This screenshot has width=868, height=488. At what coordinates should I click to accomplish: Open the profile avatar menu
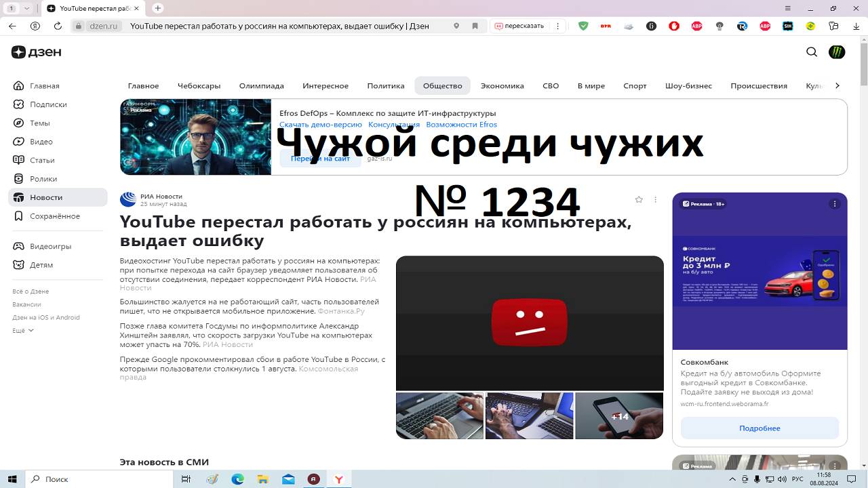point(837,52)
